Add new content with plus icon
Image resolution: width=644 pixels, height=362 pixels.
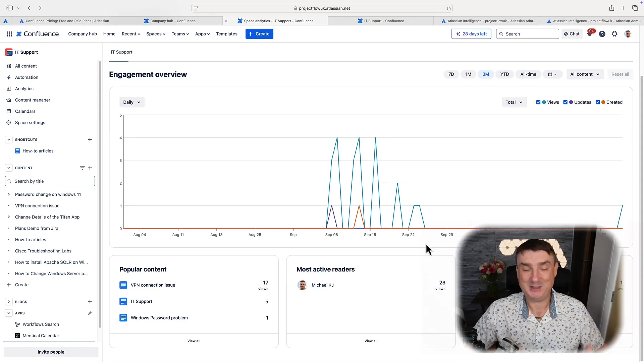tap(90, 168)
